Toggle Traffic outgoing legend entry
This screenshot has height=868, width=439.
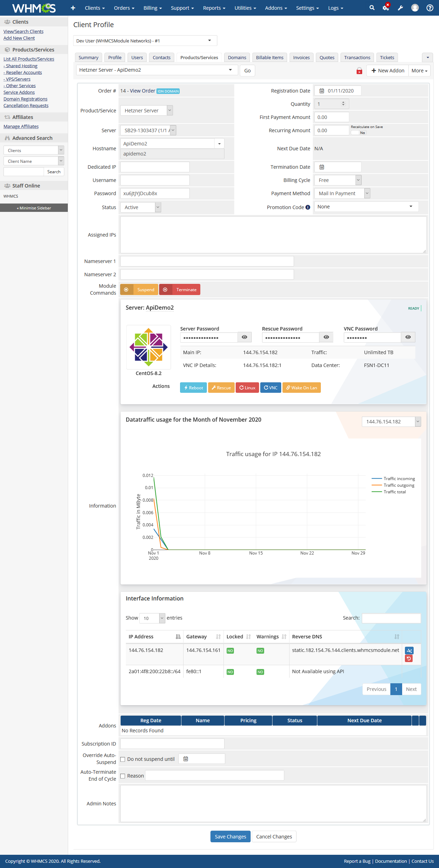click(393, 485)
